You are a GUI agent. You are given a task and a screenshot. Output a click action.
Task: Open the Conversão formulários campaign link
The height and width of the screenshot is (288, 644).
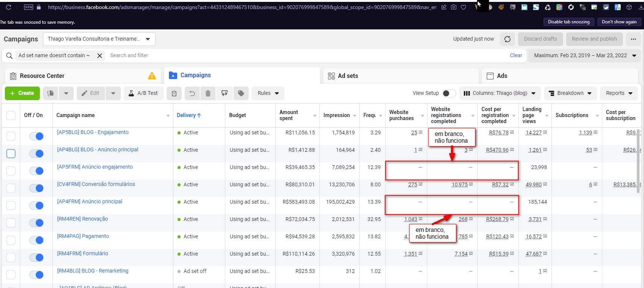[x=96, y=184]
